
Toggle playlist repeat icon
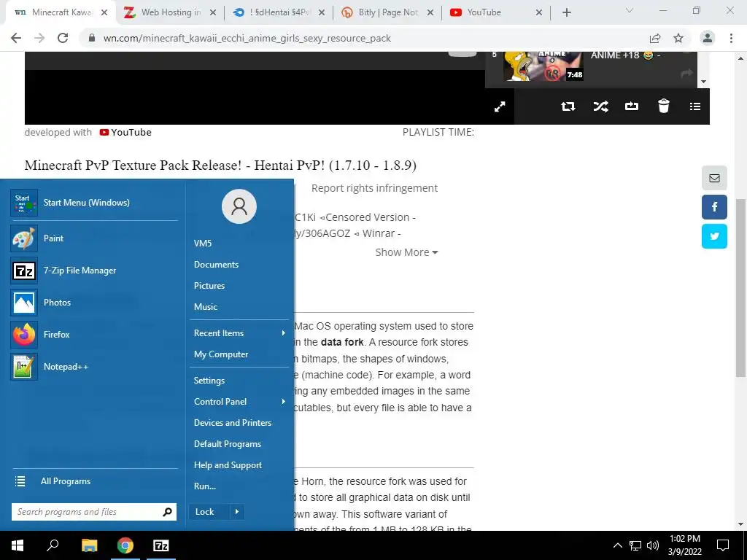(x=568, y=106)
